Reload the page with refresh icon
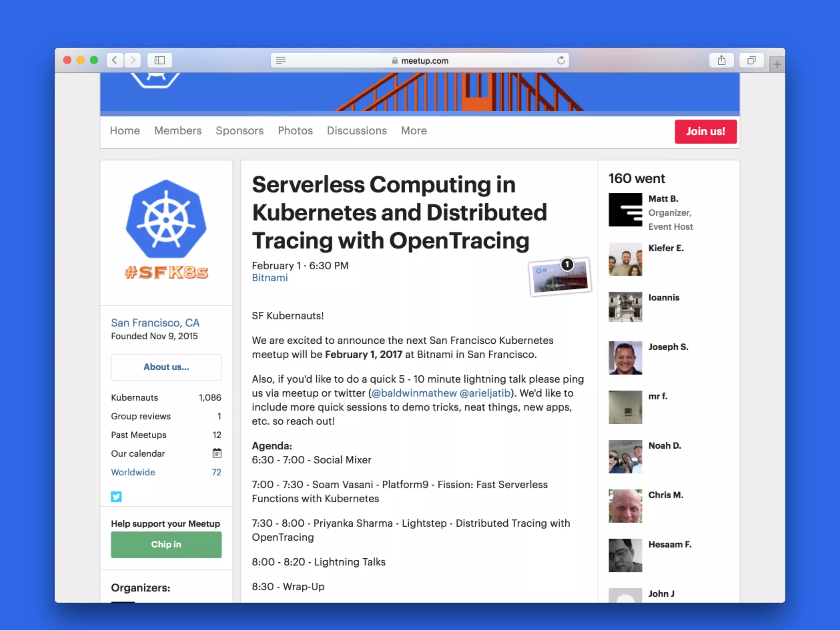 561,60
